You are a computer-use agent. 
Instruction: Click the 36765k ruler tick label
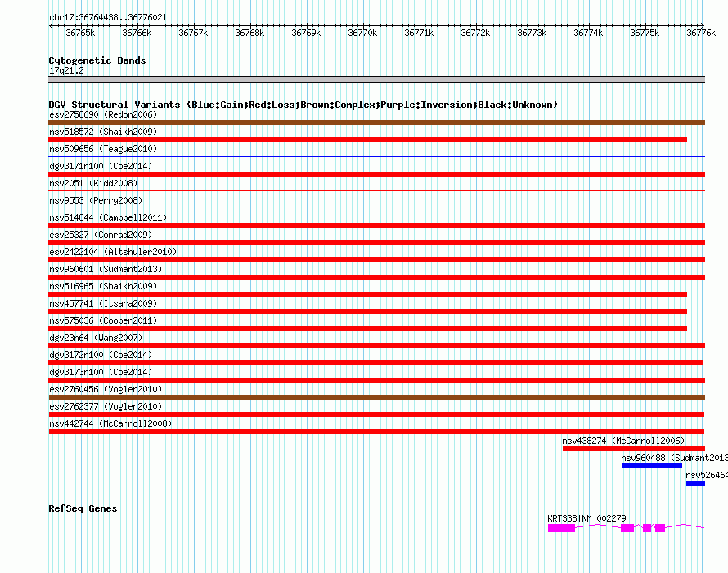(80, 33)
